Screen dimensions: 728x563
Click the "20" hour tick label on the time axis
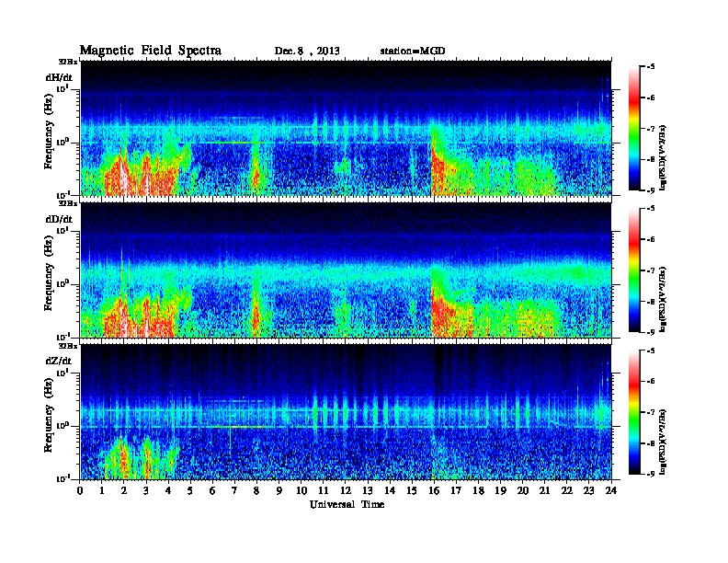pos(523,490)
